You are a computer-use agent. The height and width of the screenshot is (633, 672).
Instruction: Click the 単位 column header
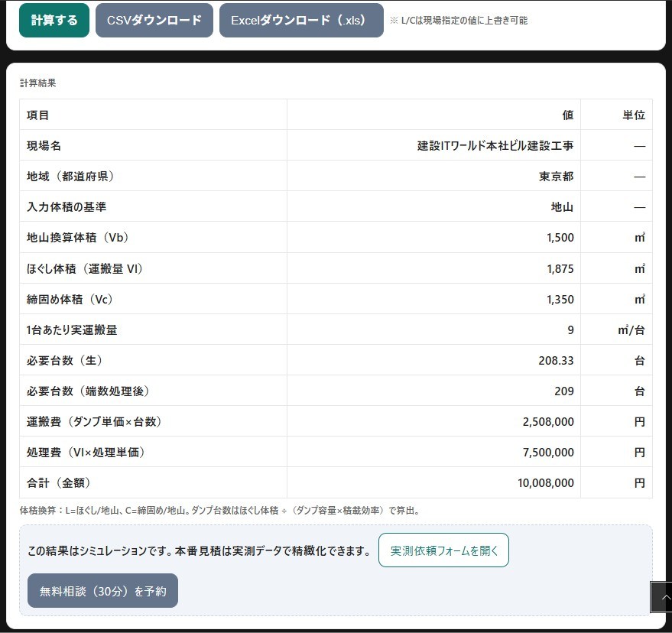coord(633,115)
